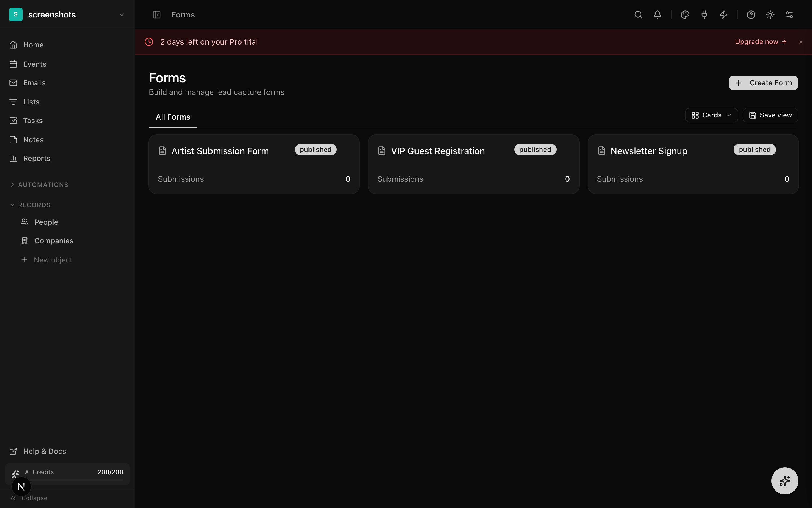
Task: Click the AI Credits sparkle icon
Action: pyautogui.click(x=15, y=474)
